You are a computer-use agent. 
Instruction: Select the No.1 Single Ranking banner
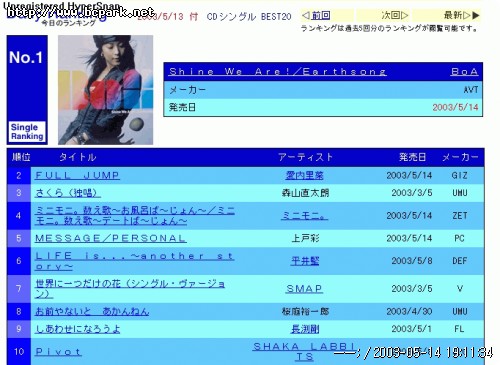coord(27,90)
